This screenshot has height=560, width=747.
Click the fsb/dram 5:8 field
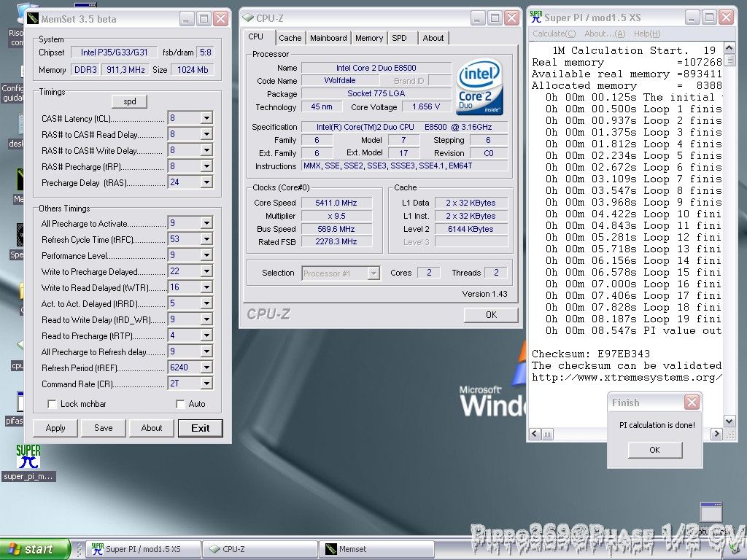coord(205,52)
